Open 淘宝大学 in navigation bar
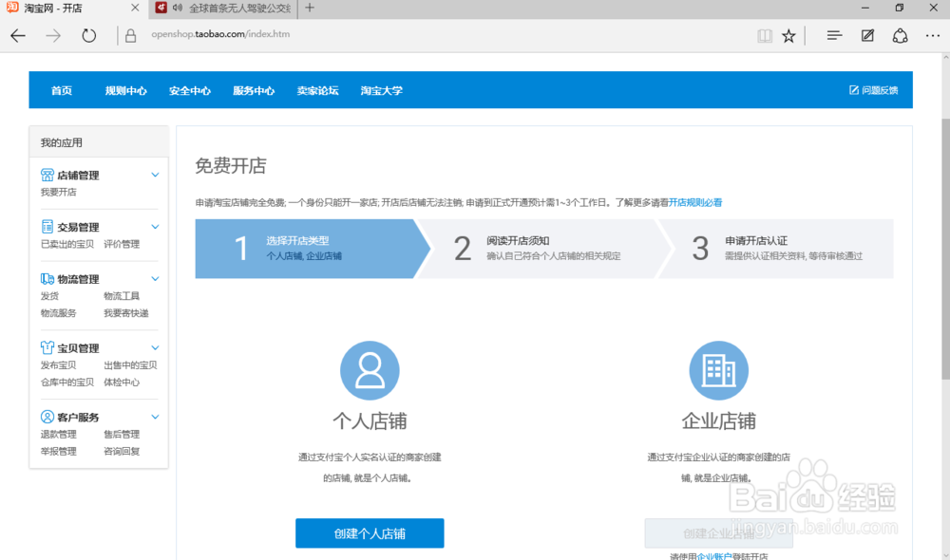This screenshot has width=950, height=560. tap(382, 91)
